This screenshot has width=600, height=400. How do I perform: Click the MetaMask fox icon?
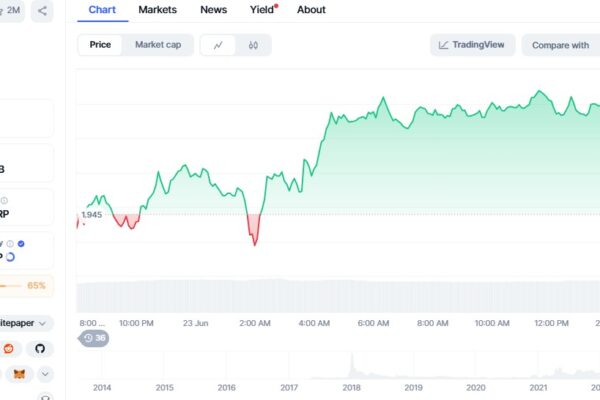point(19,374)
